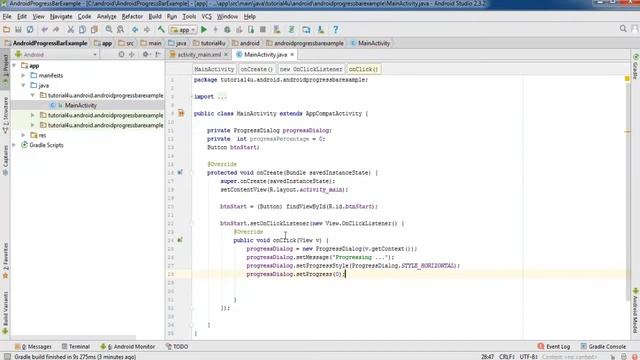Make Project with the hammer icon
The width and height of the screenshot is (640, 360).
161,29
